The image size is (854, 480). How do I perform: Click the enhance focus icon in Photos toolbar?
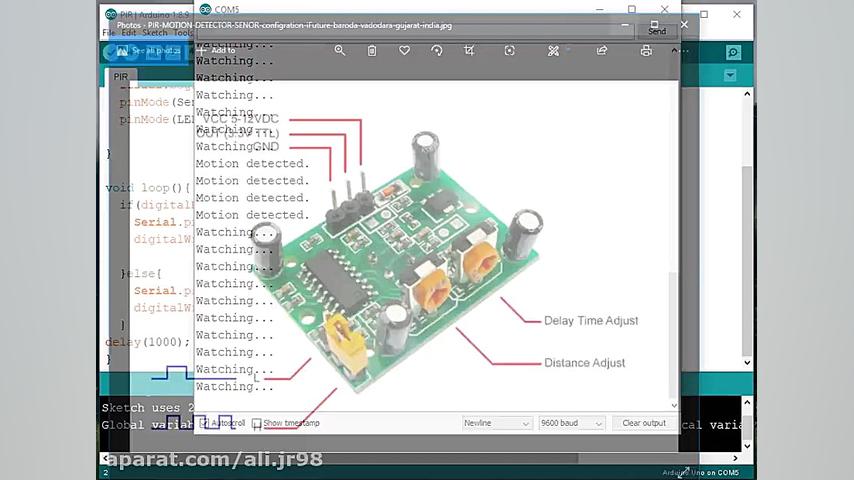coord(509,51)
